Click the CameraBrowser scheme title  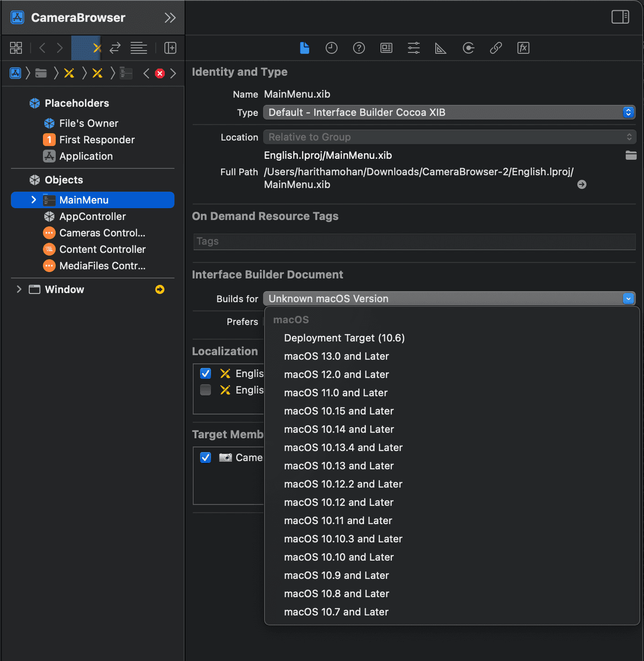(x=78, y=18)
